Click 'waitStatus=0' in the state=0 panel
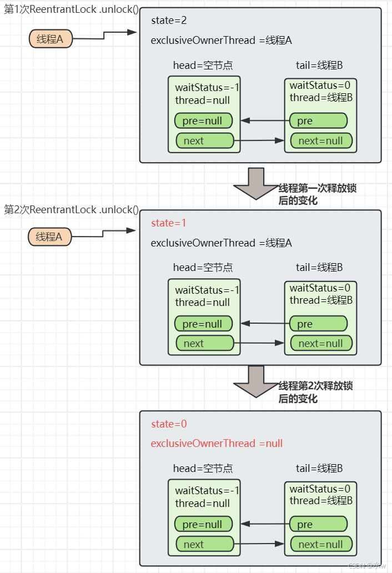The width and height of the screenshot is (392, 573). coord(320,489)
